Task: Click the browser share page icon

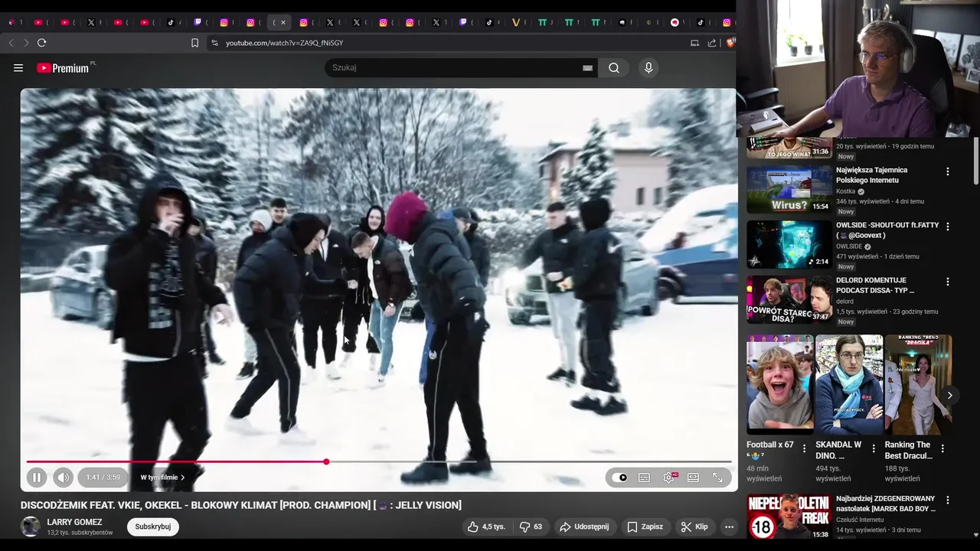Action: tap(712, 43)
